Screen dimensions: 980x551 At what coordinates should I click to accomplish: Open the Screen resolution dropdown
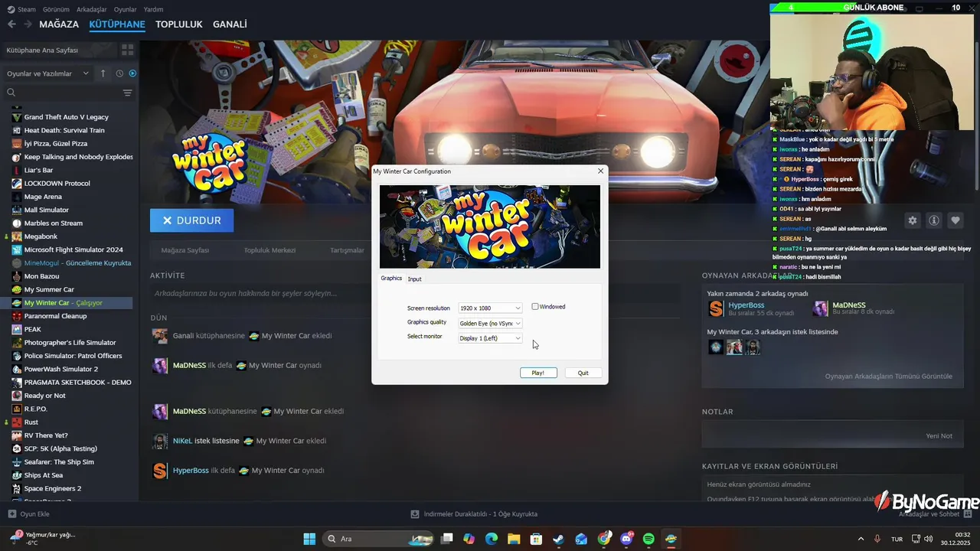point(490,308)
